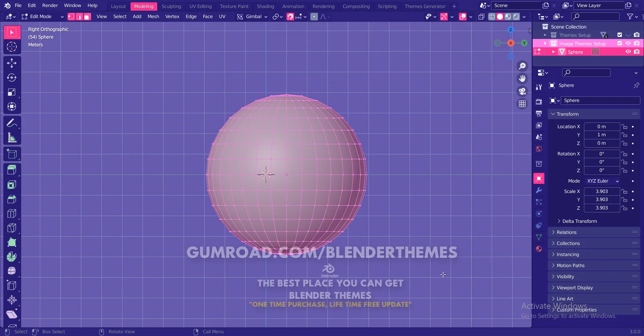The width and height of the screenshot is (644, 336).
Task: Open the XYZ Euler rotation mode dropdown
Action: tap(603, 181)
